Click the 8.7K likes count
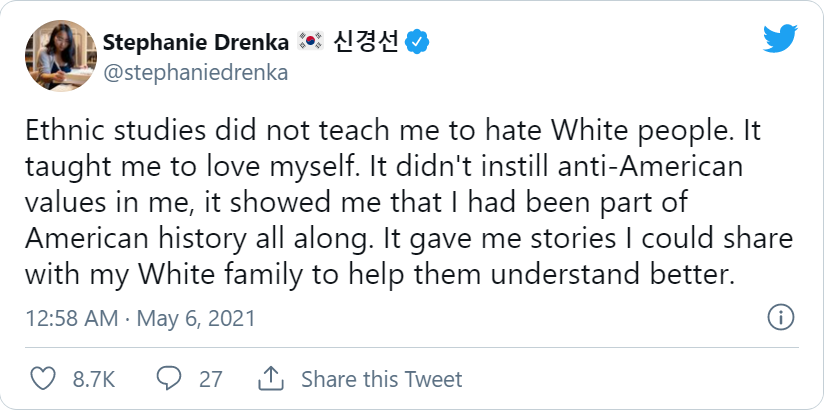The width and height of the screenshot is (829, 411). (94, 379)
